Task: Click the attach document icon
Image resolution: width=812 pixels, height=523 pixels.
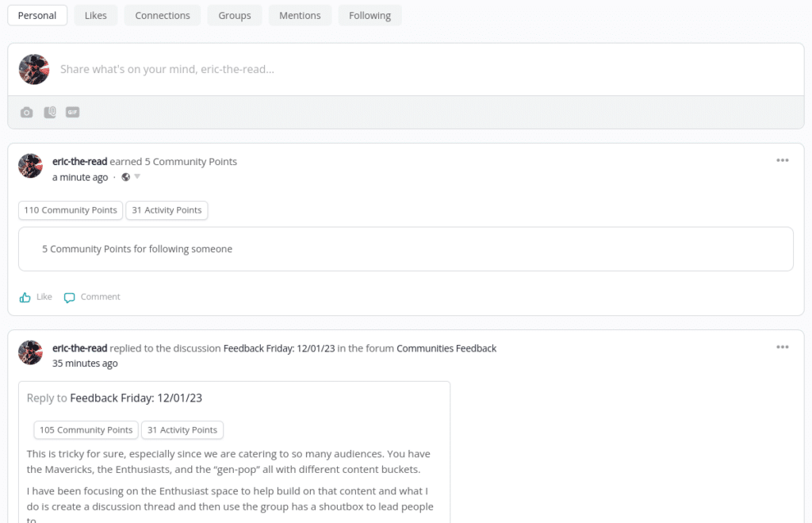Action: pyautogui.click(x=50, y=113)
